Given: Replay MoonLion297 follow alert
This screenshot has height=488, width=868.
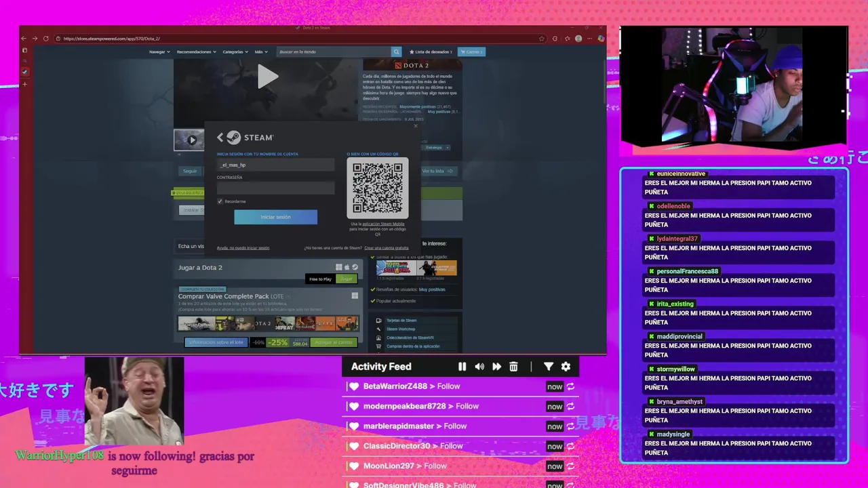Looking at the screenshot, I should pyautogui.click(x=570, y=466).
